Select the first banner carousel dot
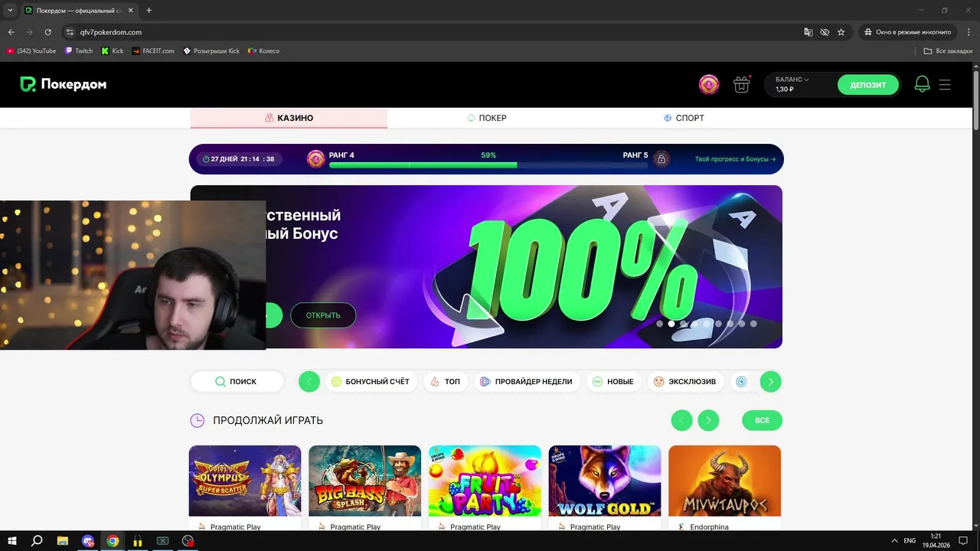Viewport: 980px width, 551px height. [x=660, y=324]
